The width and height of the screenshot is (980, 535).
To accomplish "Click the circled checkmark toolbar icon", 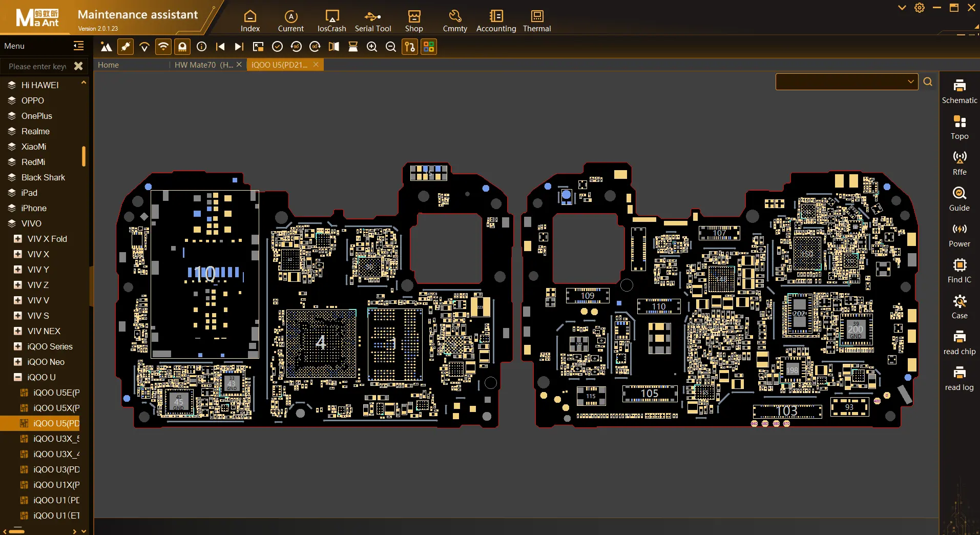I will point(277,47).
